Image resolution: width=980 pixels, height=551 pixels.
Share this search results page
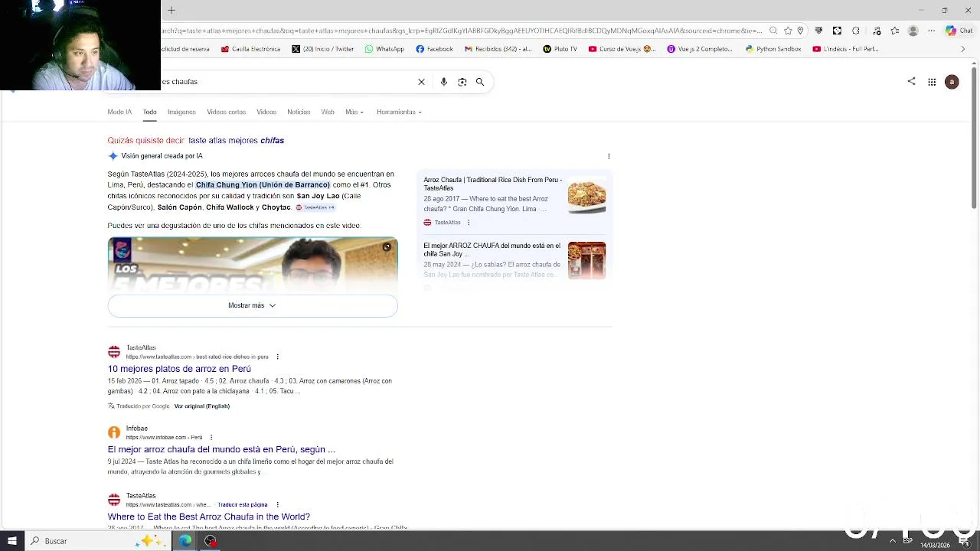[x=911, y=81]
